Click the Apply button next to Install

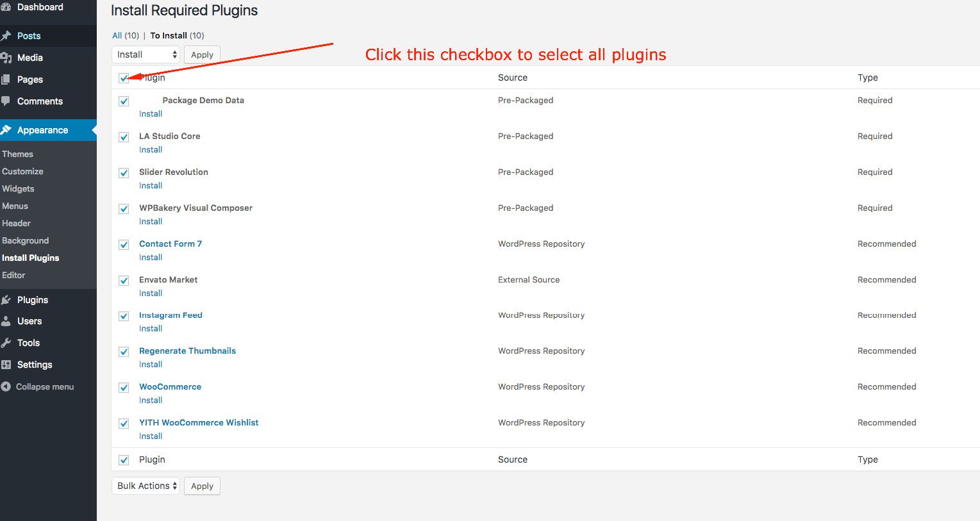tap(202, 54)
